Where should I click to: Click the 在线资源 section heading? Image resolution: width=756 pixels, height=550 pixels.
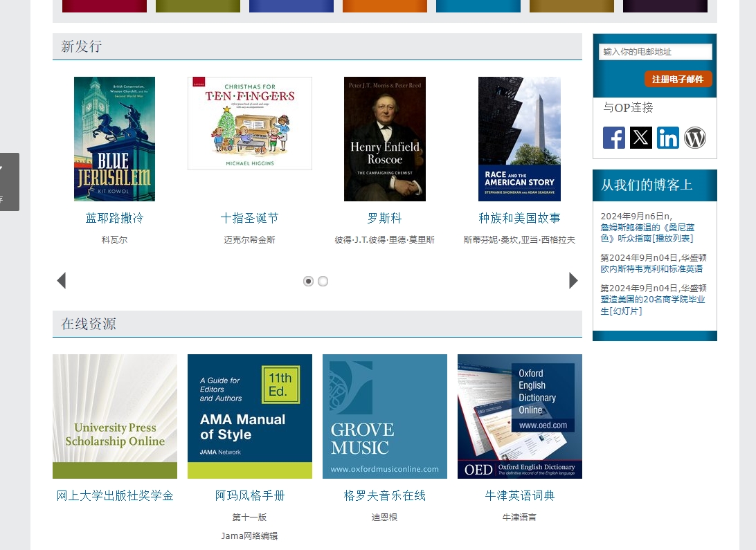pos(88,324)
